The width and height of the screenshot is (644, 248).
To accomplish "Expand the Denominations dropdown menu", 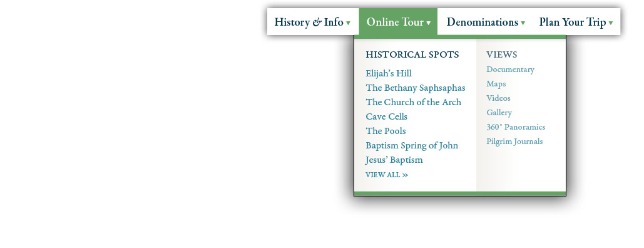I will pyautogui.click(x=486, y=22).
